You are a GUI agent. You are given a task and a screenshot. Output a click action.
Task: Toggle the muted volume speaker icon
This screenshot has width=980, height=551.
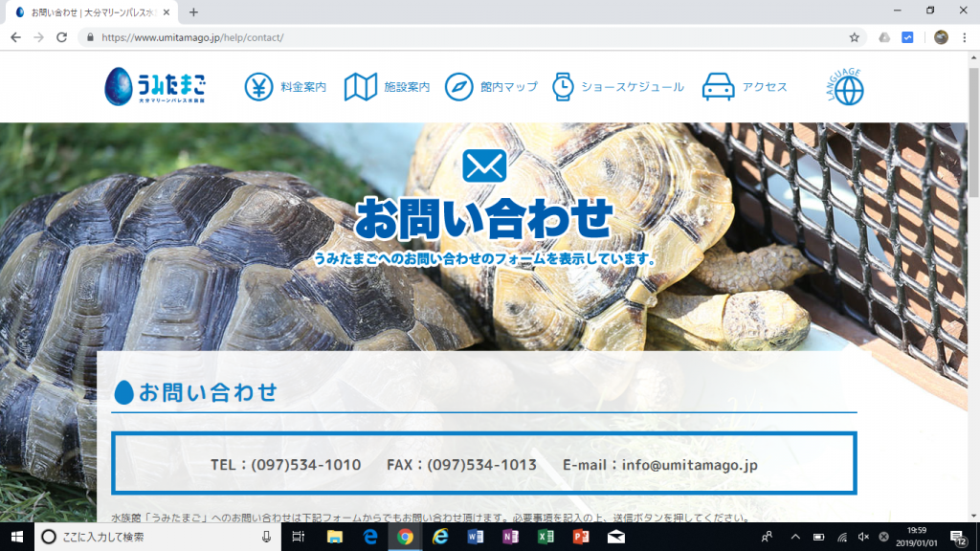(x=863, y=537)
